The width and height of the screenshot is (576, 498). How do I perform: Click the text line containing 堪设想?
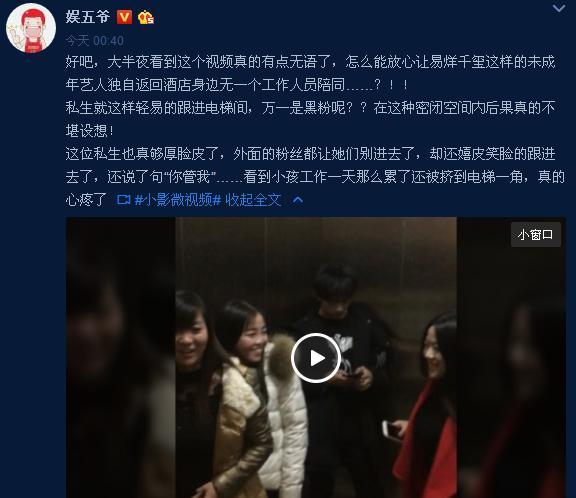coord(90,131)
